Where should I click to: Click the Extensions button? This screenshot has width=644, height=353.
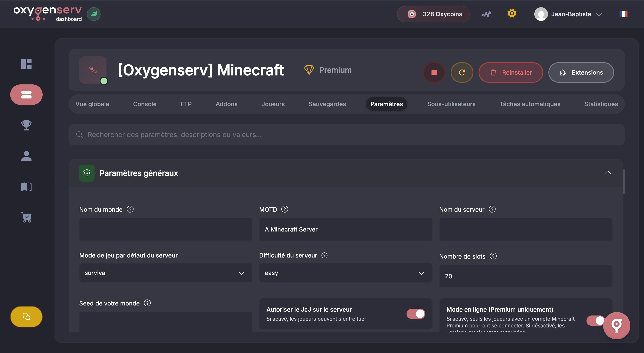[x=581, y=72]
